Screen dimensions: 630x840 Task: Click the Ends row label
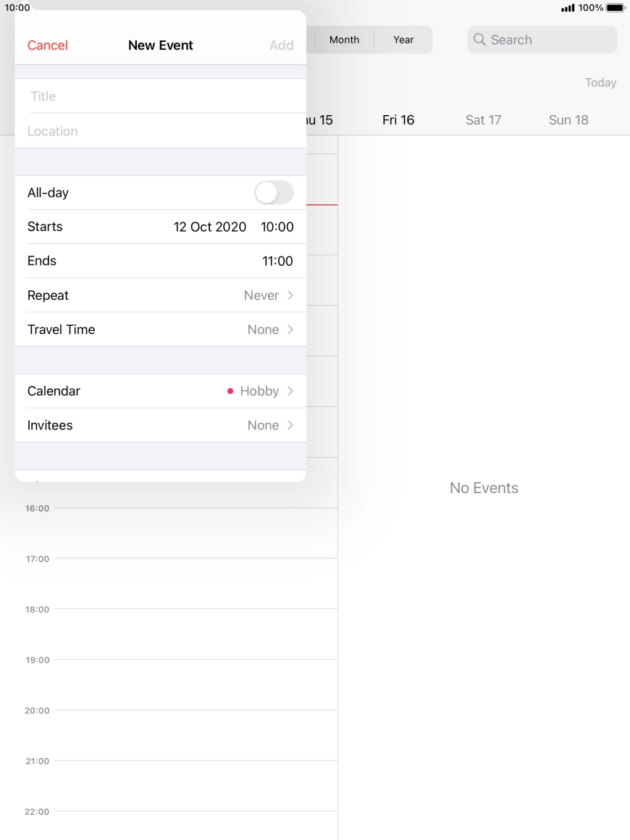click(42, 261)
